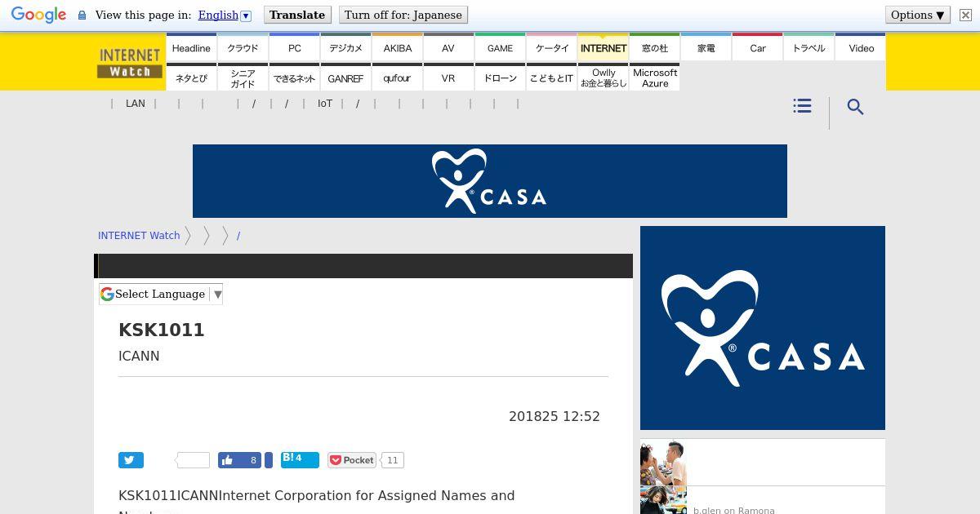Screen dimensions: 980x514
Task: Close the Google Translate bar
Action: coord(965,15)
